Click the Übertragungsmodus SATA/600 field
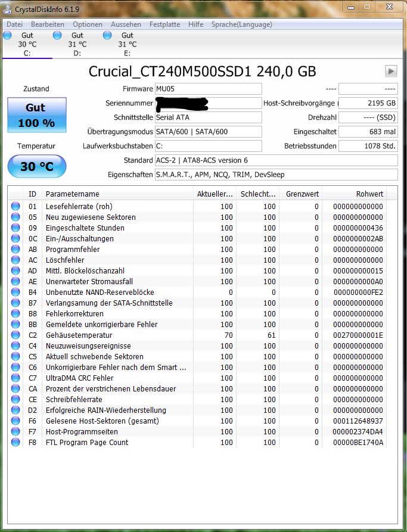The height and width of the screenshot is (532, 407). pos(209,132)
